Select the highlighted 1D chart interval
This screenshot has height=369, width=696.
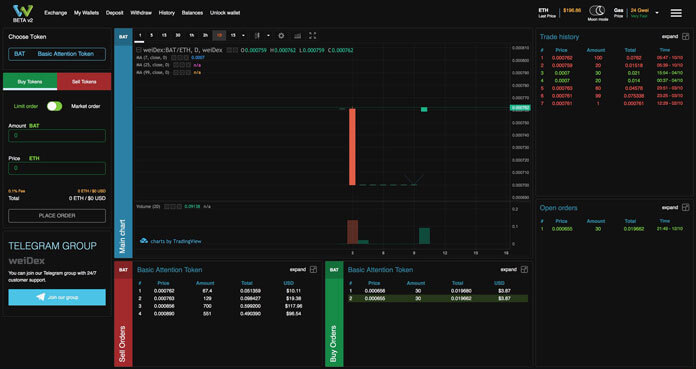point(219,36)
